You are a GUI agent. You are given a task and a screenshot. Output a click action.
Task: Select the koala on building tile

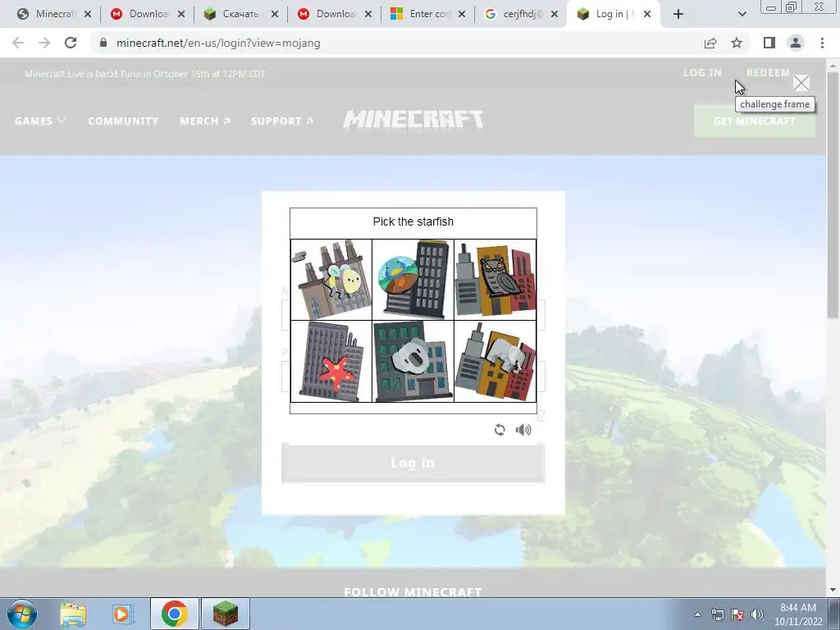pos(413,362)
